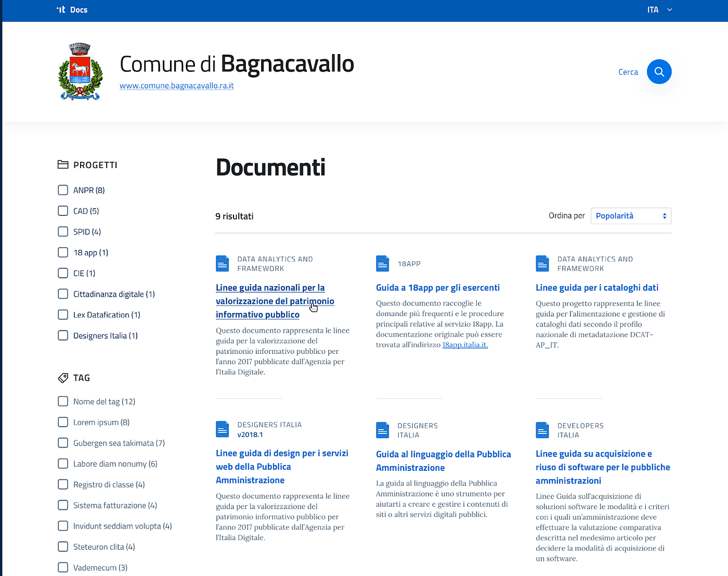Click document icon for Guida al linguaggio card
728x576 pixels.
click(382, 430)
